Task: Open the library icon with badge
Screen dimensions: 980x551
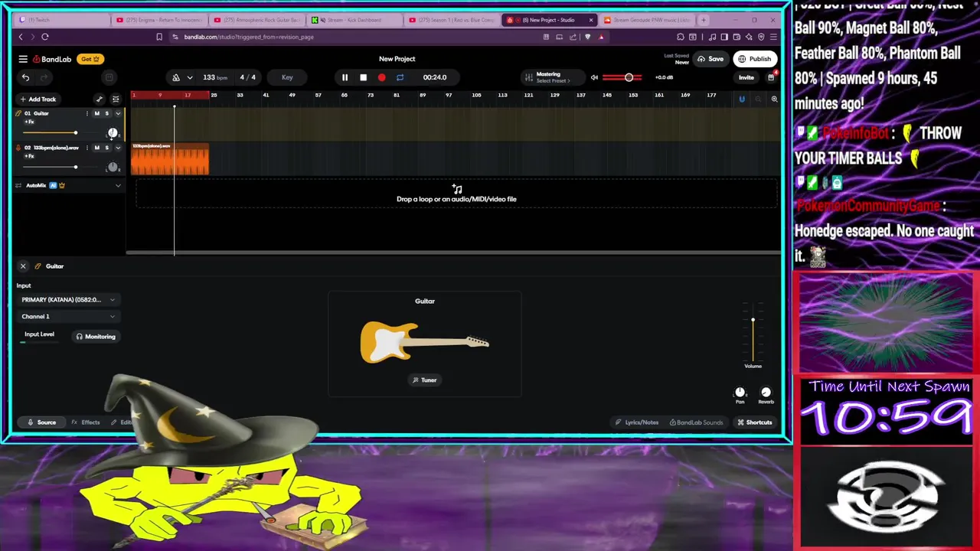Action: point(771,77)
